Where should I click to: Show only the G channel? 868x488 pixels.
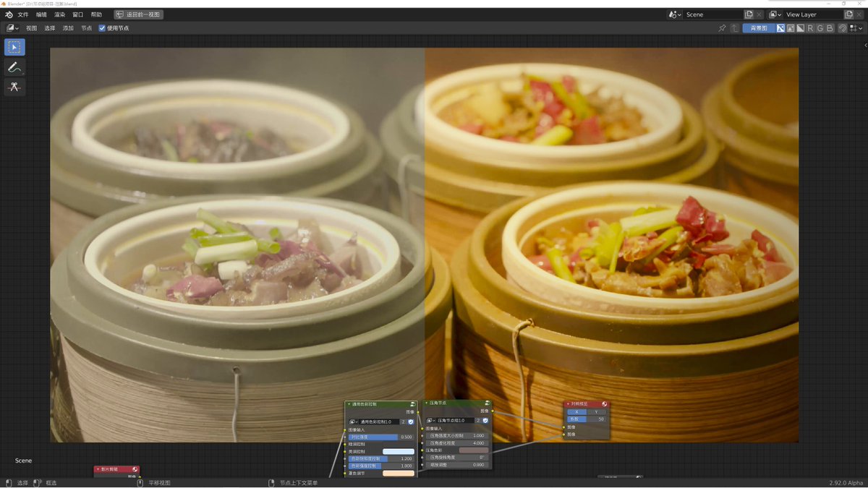820,28
